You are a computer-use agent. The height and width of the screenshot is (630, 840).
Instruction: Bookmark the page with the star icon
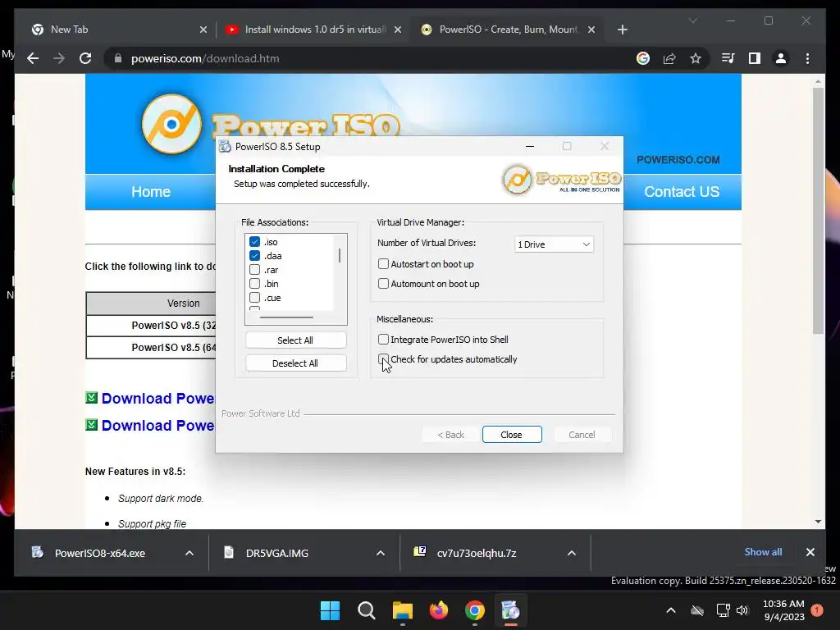[x=696, y=58]
